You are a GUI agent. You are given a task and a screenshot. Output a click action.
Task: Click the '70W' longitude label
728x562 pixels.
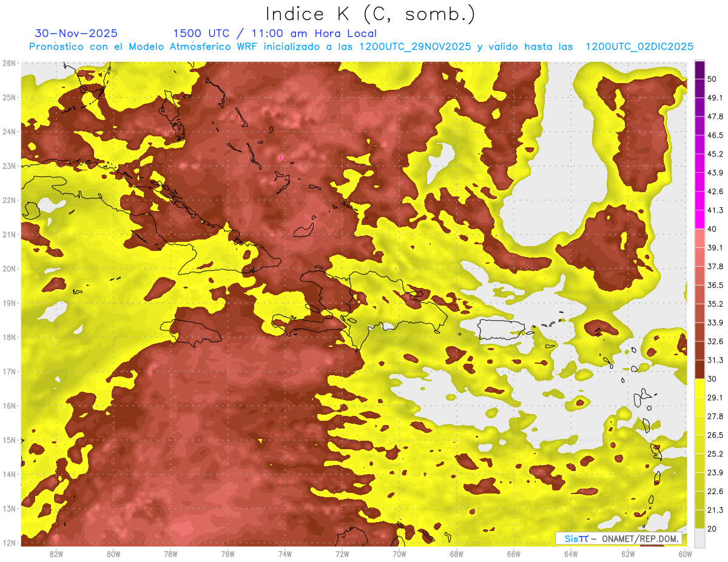point(399,554)
